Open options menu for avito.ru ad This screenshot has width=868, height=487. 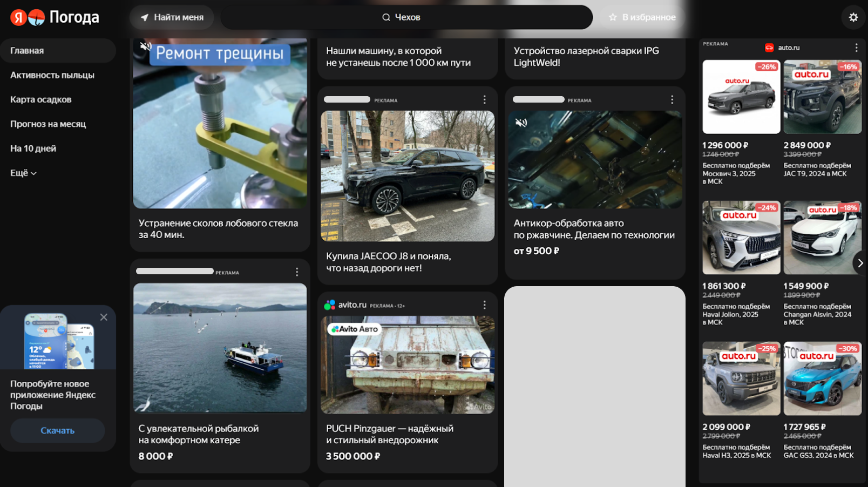[x=484, y=305]
